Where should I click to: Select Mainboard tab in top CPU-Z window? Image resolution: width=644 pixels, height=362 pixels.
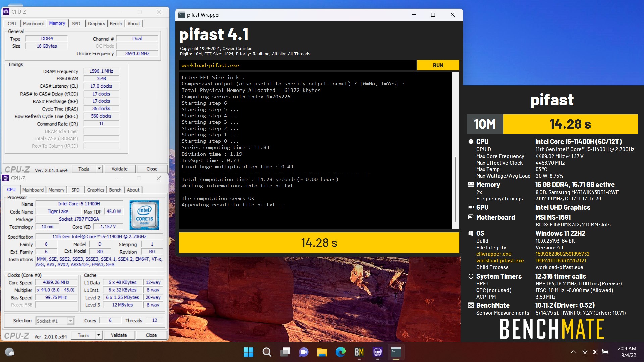[34, 23]
